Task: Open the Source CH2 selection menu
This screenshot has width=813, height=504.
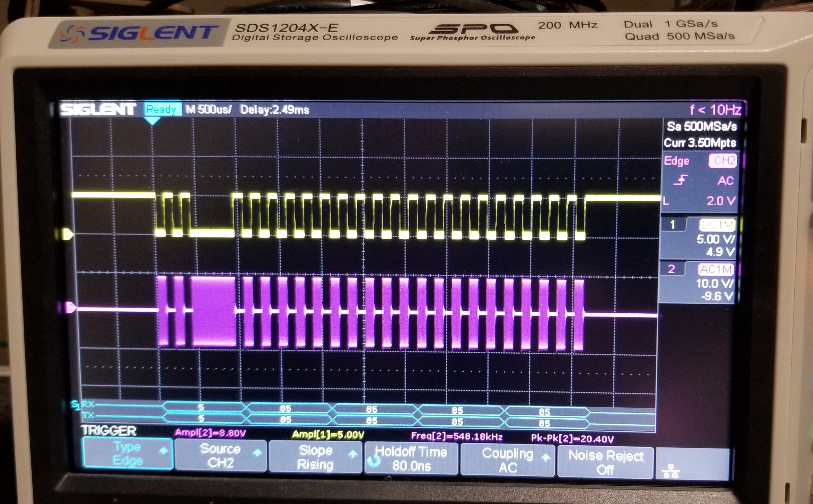Action: (x=220, y=455)
